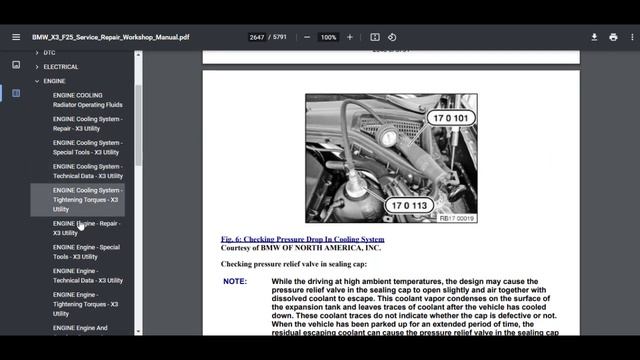This screenshot has width=640, height=360.
Task: Toggle the sidebar hamburger menu icon
Action: pyautogui.click(x=16, y=37)
